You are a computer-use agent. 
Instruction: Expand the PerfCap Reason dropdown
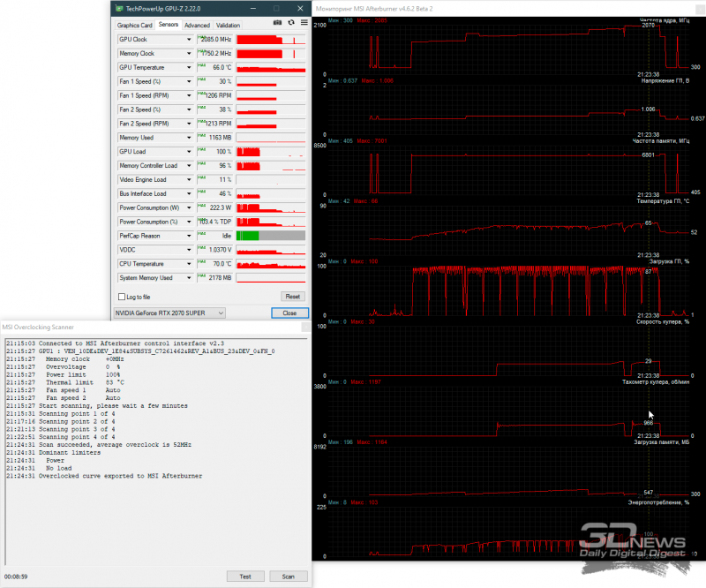click(189, 236)
